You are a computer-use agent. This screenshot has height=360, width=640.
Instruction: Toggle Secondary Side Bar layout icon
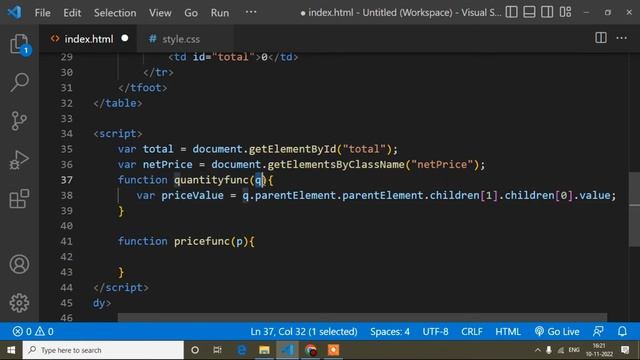[547, 12]
